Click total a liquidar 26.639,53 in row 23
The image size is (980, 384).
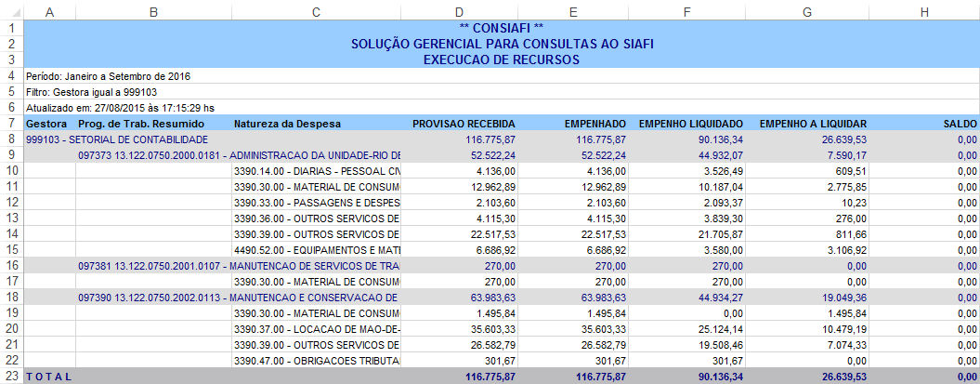[x=807, y=377]
